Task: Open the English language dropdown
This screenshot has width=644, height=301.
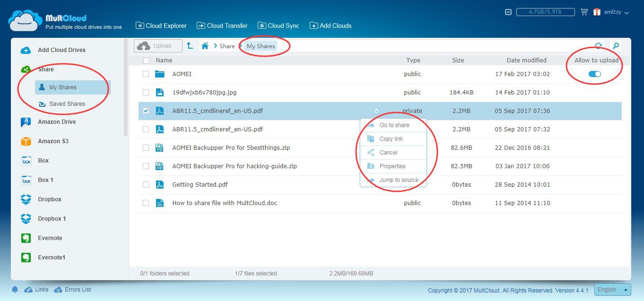Action: point(613,290)
